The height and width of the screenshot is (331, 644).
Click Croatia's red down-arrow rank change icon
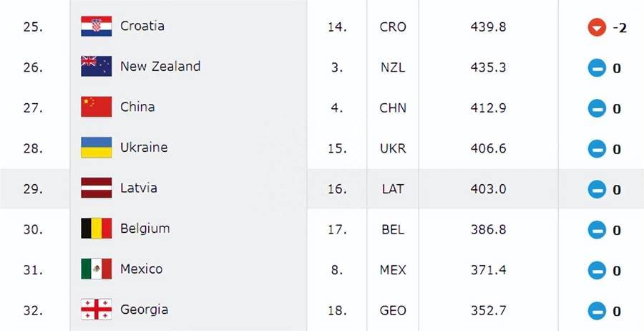(x=597, y=28)
